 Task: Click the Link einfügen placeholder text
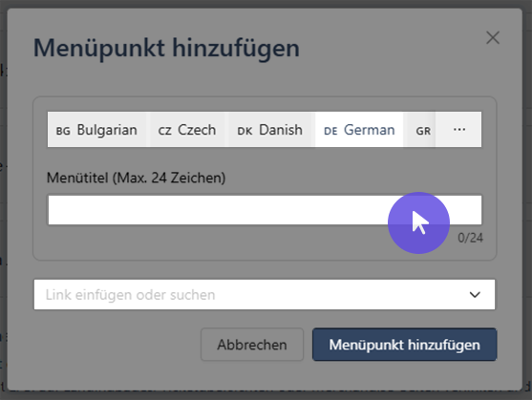pos(130,295)
